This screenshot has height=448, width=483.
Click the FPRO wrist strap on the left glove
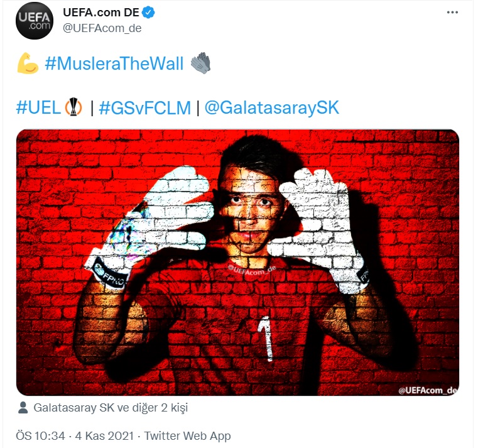[x=110, y=274]
